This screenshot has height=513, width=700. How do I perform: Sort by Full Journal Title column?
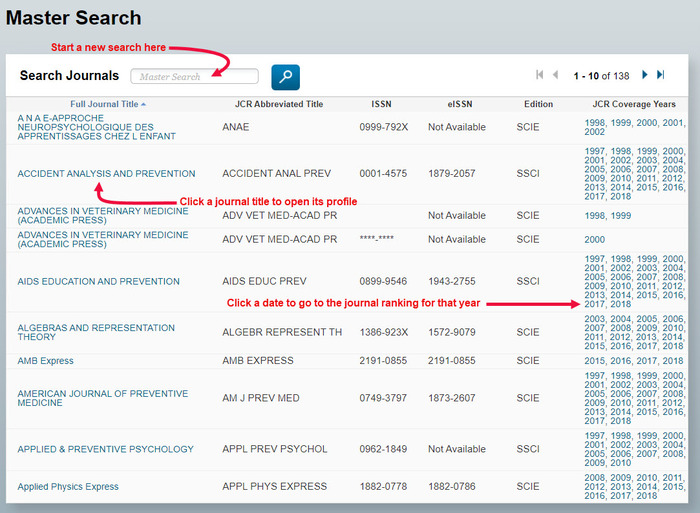(105, 104)
